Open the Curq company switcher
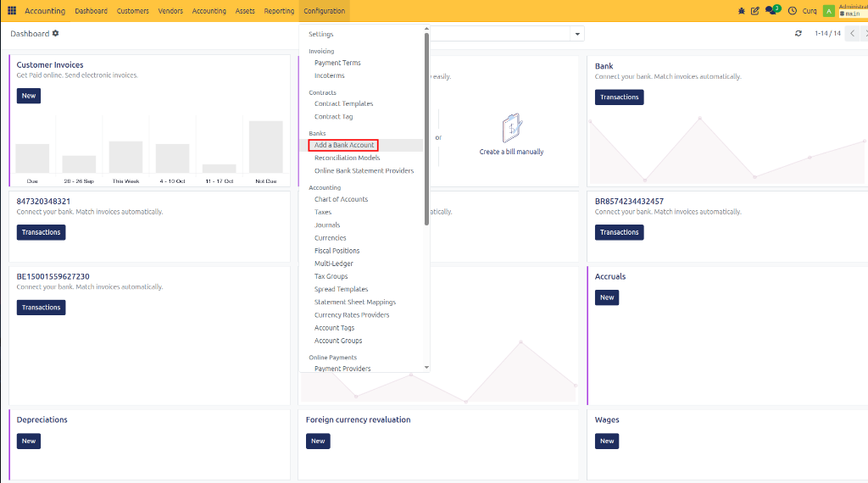This screenshot has width=868, height=483. pyautogui.click(x=810, y=10)
